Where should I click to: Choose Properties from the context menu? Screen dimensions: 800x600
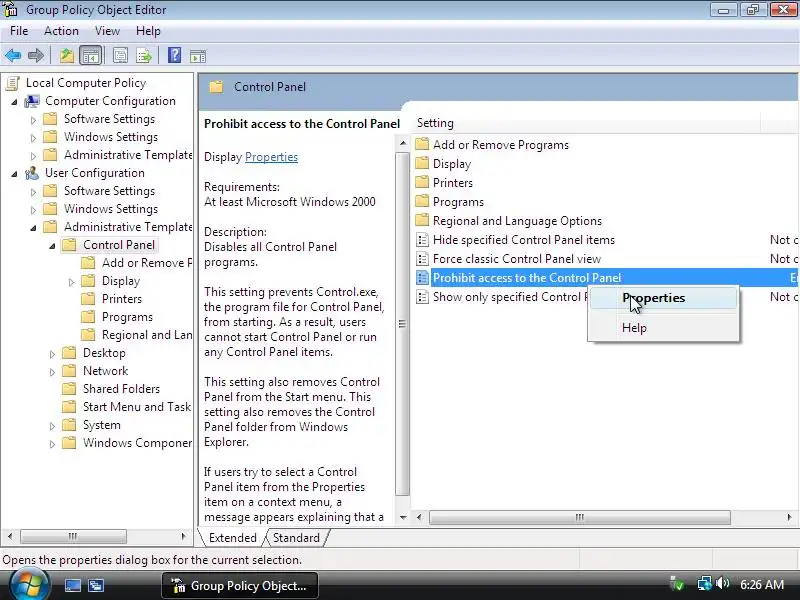663,298
